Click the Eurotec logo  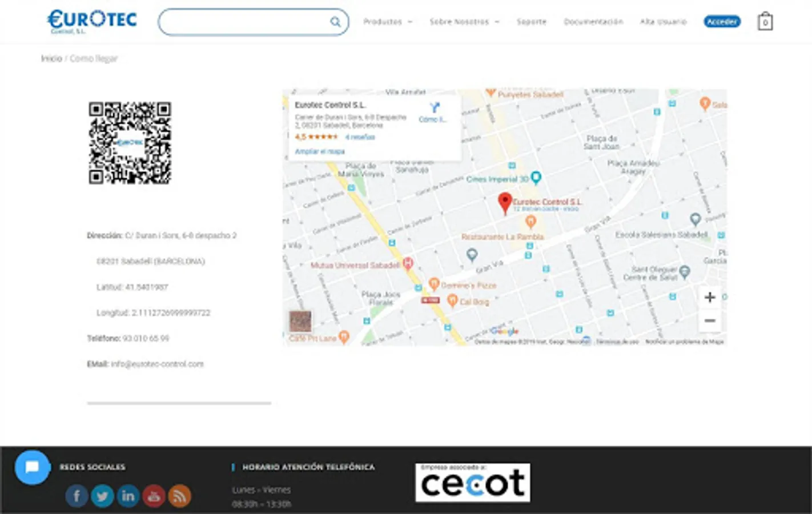(x=92, y=21)
